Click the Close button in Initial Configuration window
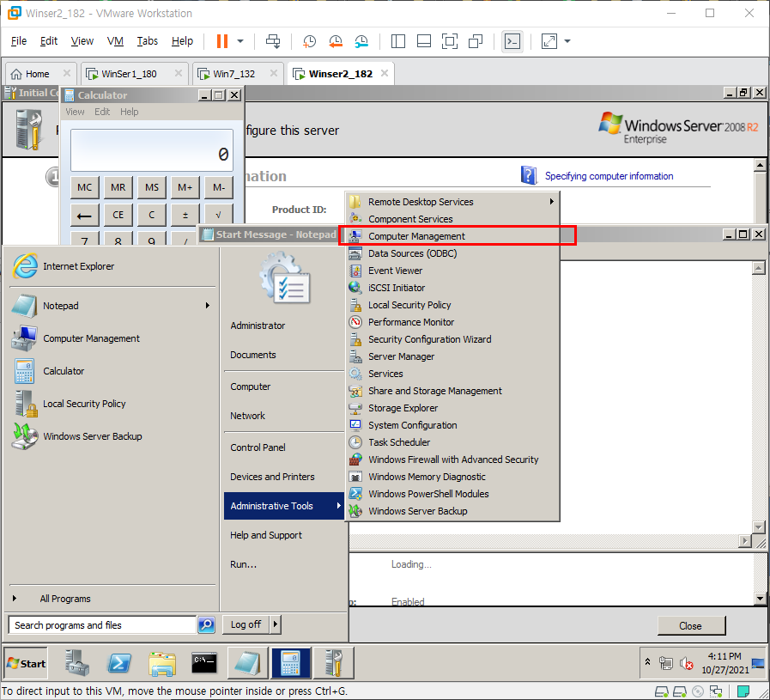The image size is (770, 700). click(x=691, y=626)
